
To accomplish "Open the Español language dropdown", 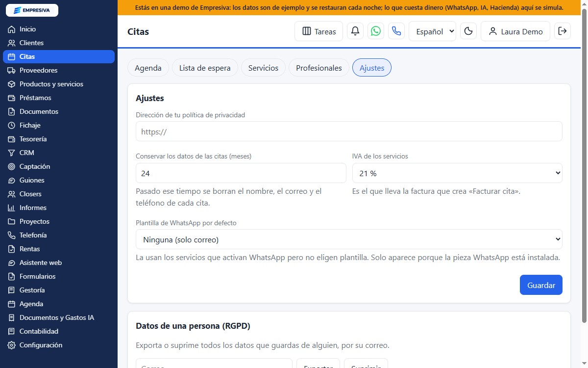I will pos(432,31).
